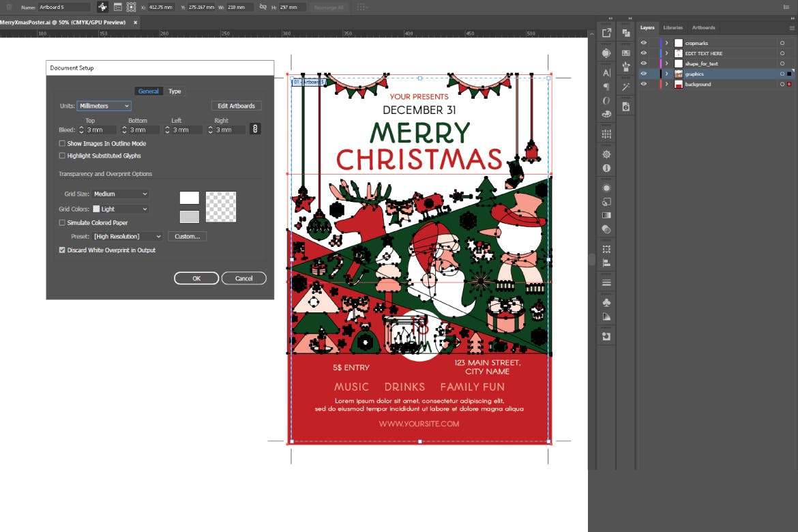
Task: Click the Magic Wand panel icon
Action: point(626,87)
